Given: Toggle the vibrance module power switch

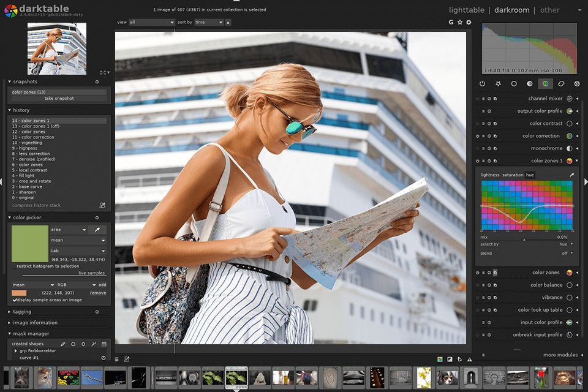Looking at the screenshot, I should tap(477, 298).
